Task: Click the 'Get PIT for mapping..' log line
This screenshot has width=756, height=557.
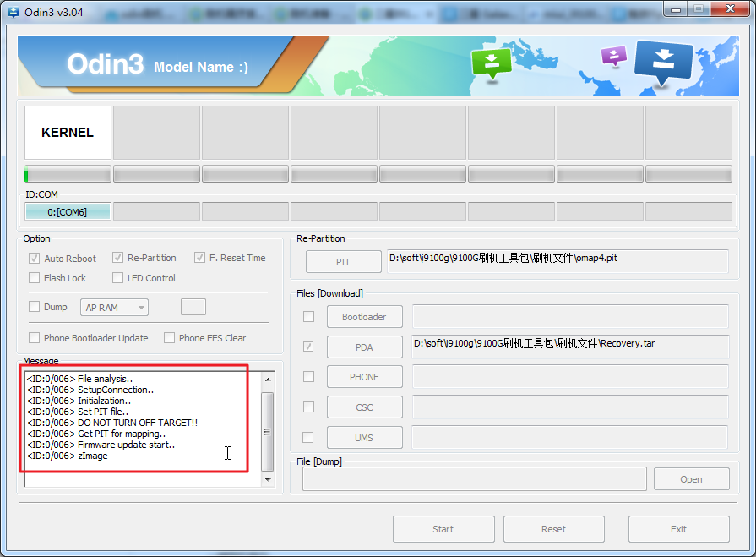Action: pos(96,434)
